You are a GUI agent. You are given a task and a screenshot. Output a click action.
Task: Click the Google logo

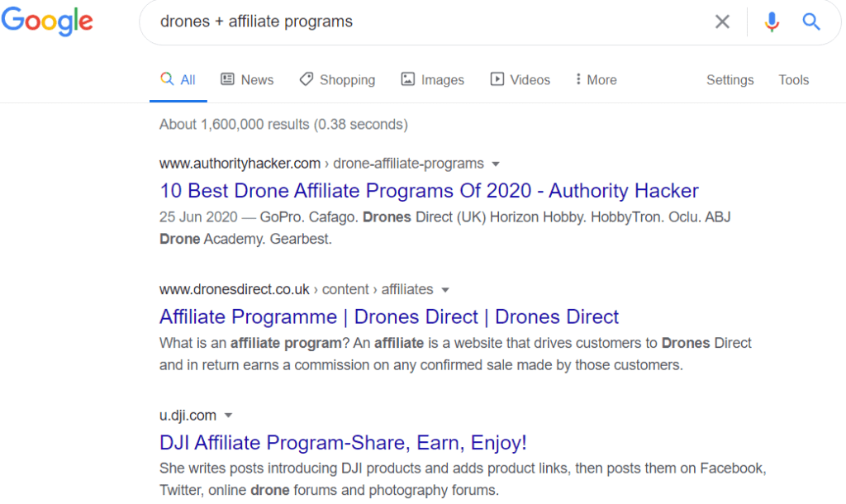coord(47,21)
